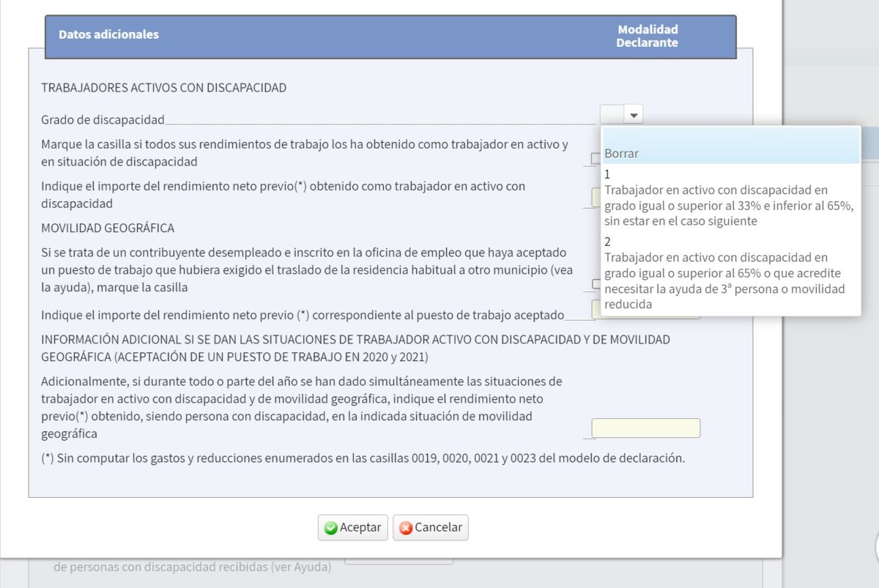Click the input for simultaneous disability and mobility income
The height and width of the screenshot is (588, 879).
tap(645, 428)
